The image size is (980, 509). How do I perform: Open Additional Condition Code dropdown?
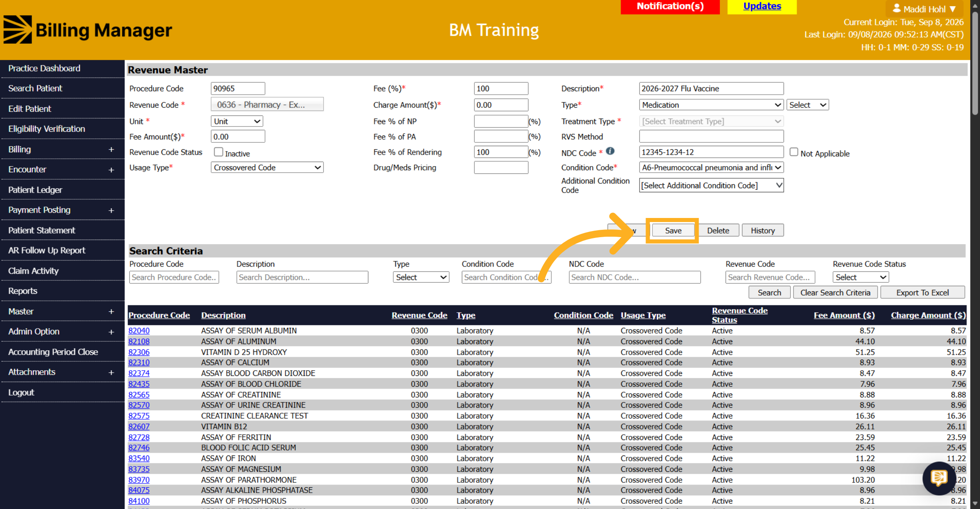pyautogui.click(x=711, y=185)
